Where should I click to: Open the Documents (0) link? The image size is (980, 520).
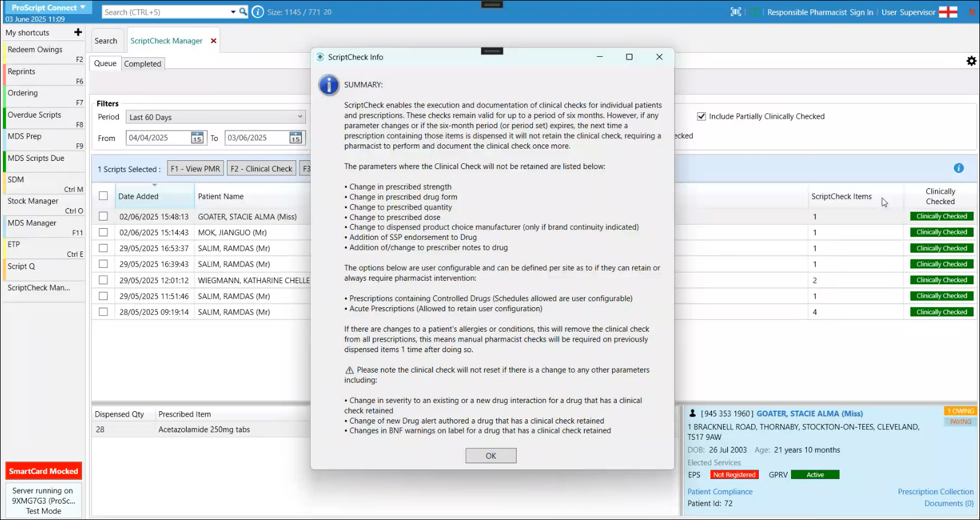pos(949,504)
